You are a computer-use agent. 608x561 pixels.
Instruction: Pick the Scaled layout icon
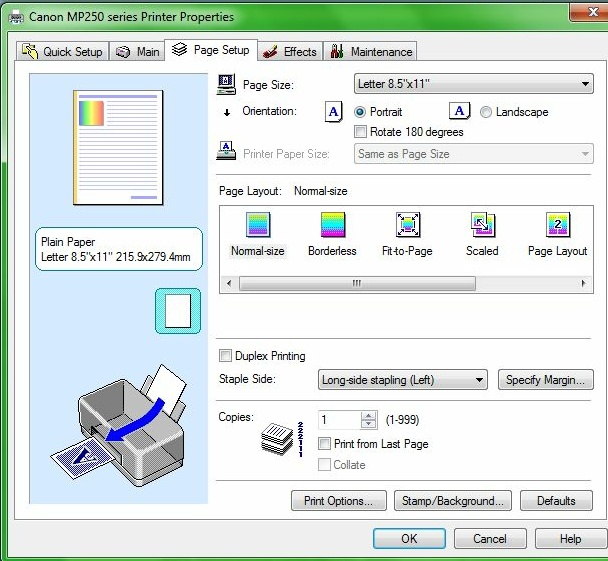point(482,224)
